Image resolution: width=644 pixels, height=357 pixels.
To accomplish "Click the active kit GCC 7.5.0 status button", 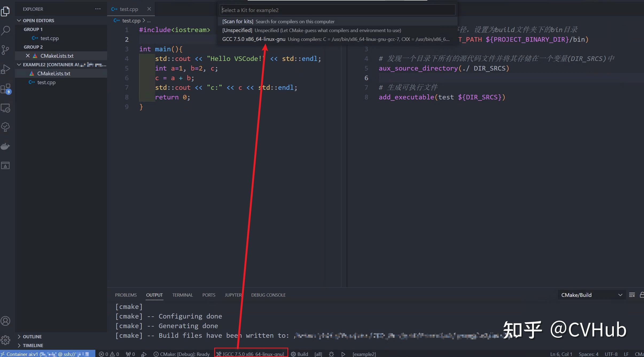I will 251,354.
